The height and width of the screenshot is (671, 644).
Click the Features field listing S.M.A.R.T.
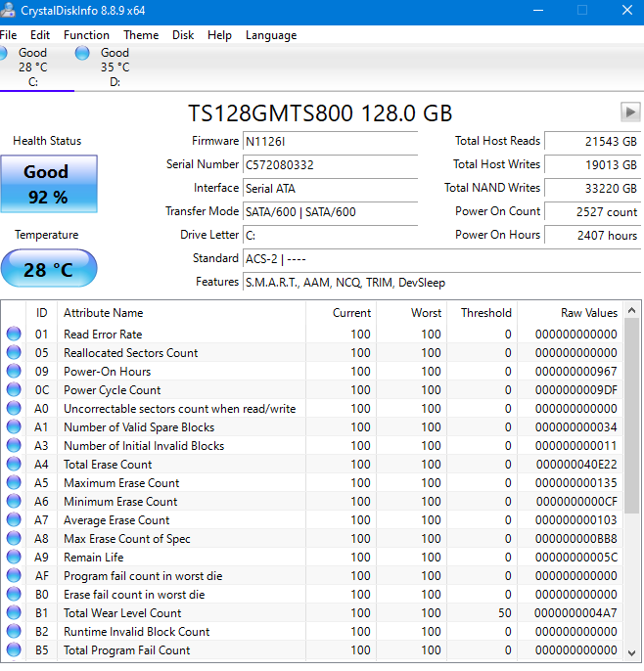[x=441, y=283]
